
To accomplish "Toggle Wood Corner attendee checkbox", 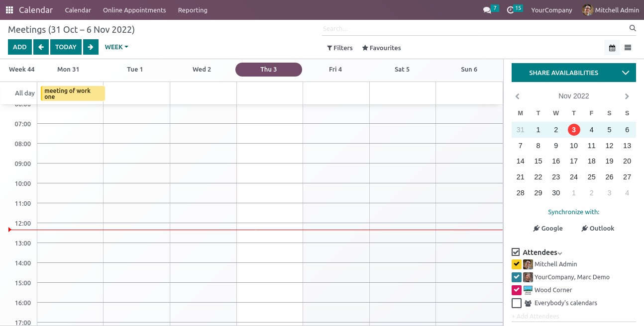I will pos(516,290).
